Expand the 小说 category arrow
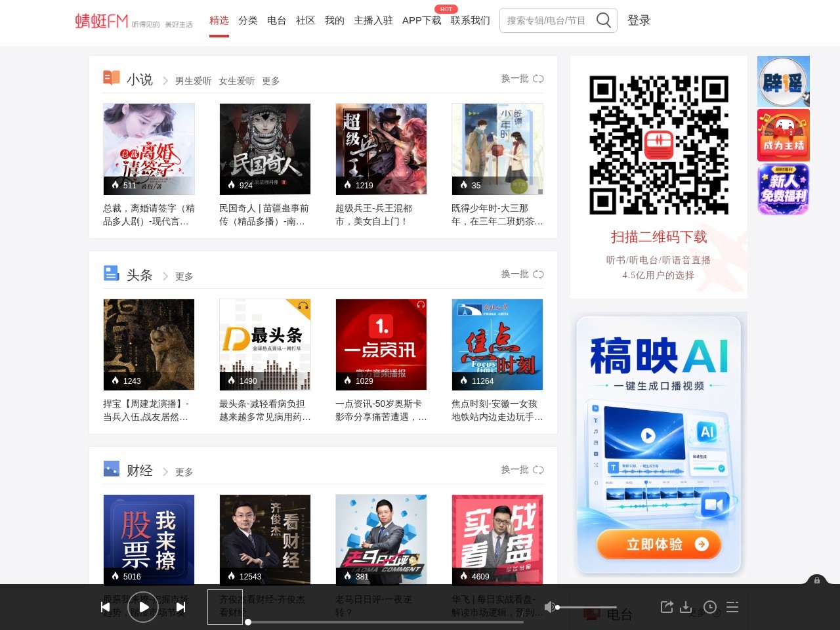The image size is (840, 630). pos(165,81)
